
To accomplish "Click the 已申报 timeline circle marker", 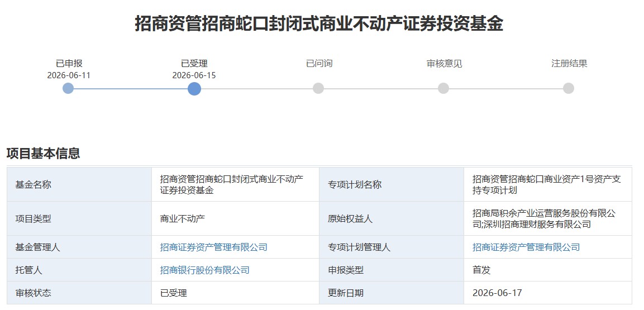I will pos(68,88).
